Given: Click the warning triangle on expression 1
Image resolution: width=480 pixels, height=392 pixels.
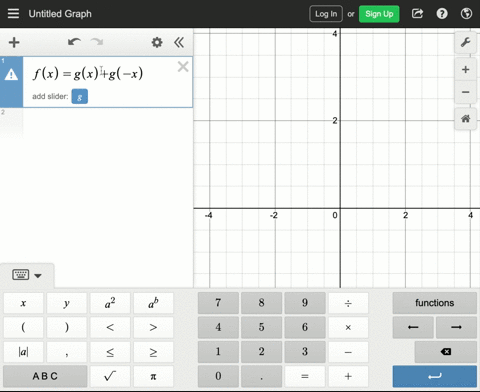Looking at the screenshot, I should click(x=11, y=74).
